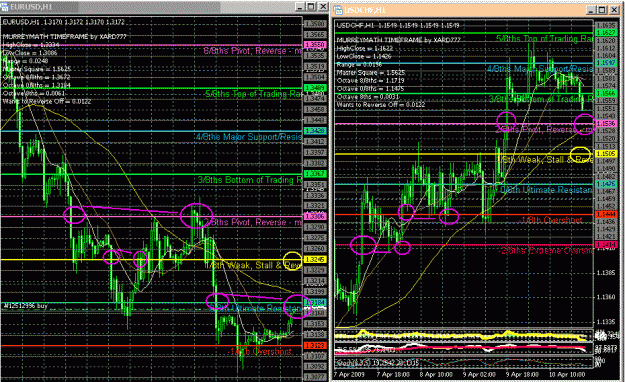Click the Stoch(8,3,3) indicator label
Image resolution: width=625 pixels, height=382 pixels.
377,363
